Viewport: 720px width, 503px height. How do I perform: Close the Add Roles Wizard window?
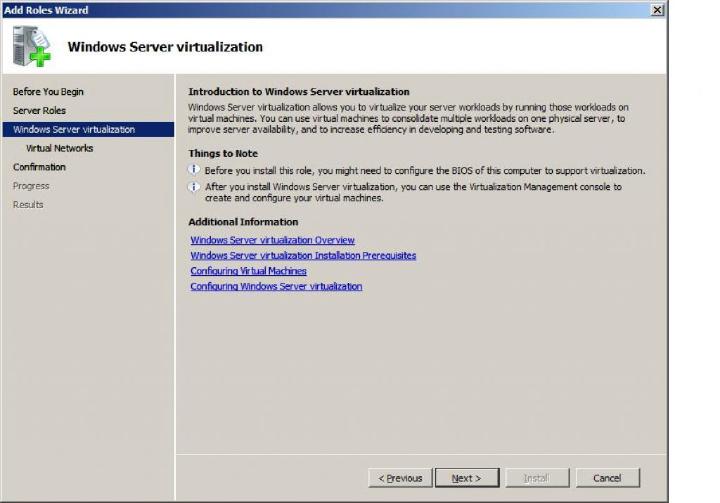click(x=658, y=10)
